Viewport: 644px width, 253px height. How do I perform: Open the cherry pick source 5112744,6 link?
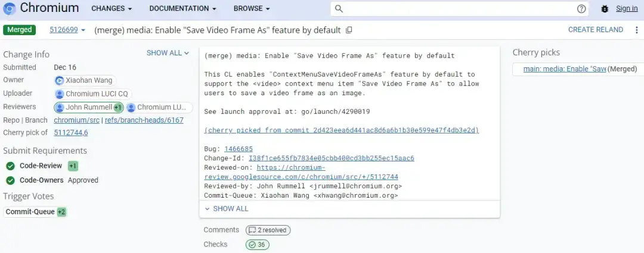point(70,132)
